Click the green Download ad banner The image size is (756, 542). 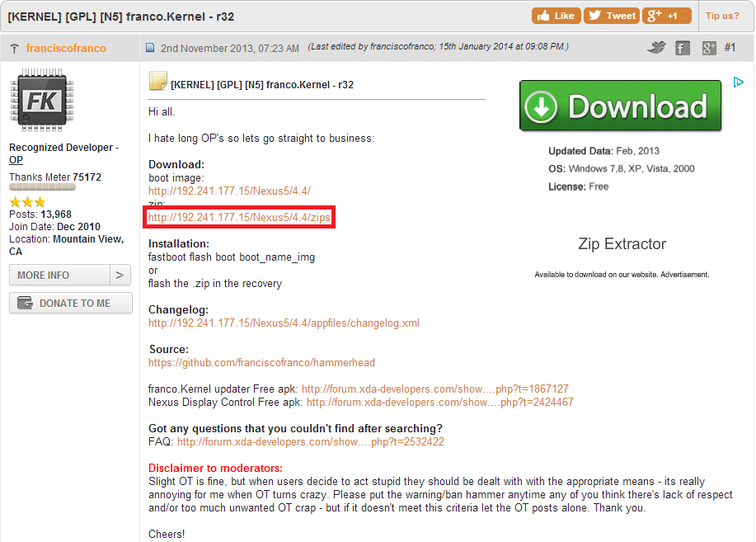point(620,106)
